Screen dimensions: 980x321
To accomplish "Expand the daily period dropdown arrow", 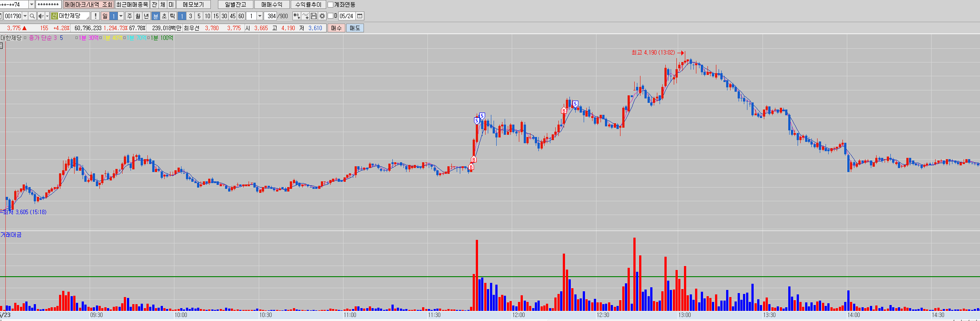I will [x=121, y=16].
